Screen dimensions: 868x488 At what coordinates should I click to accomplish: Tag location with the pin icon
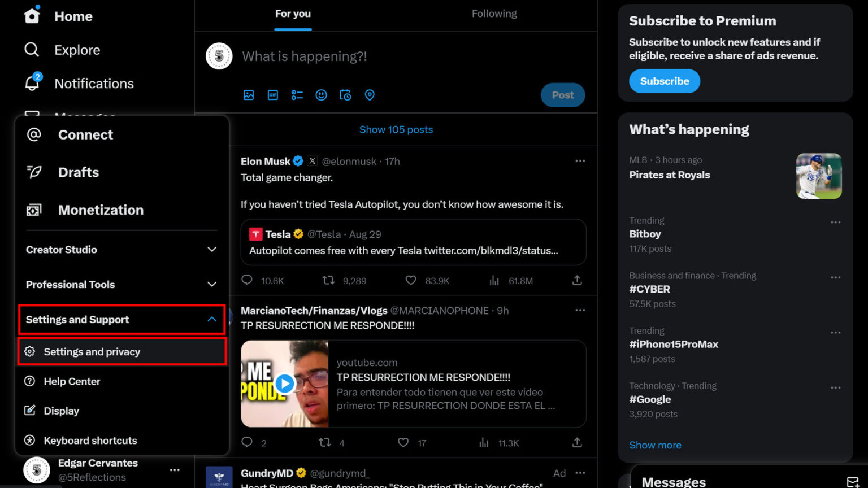tap(370, 95)
